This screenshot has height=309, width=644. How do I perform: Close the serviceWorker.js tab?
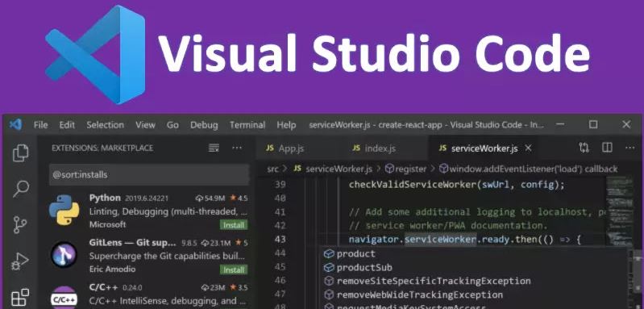(x=529, y=148)
